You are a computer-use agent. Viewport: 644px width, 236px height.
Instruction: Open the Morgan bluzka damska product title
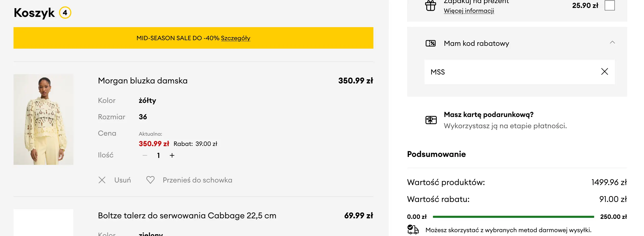coord(143,81)
